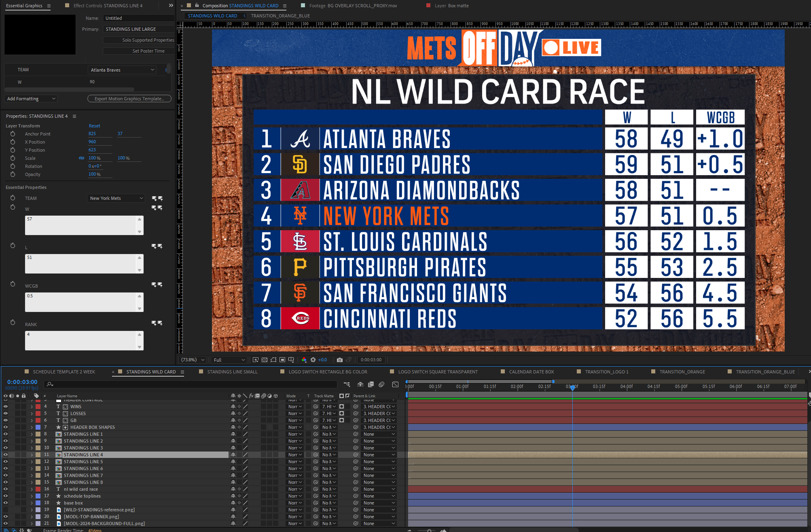Click the Take Snapshot camera icon
This screenshot has width=811, height=532.
coord(339,360)
